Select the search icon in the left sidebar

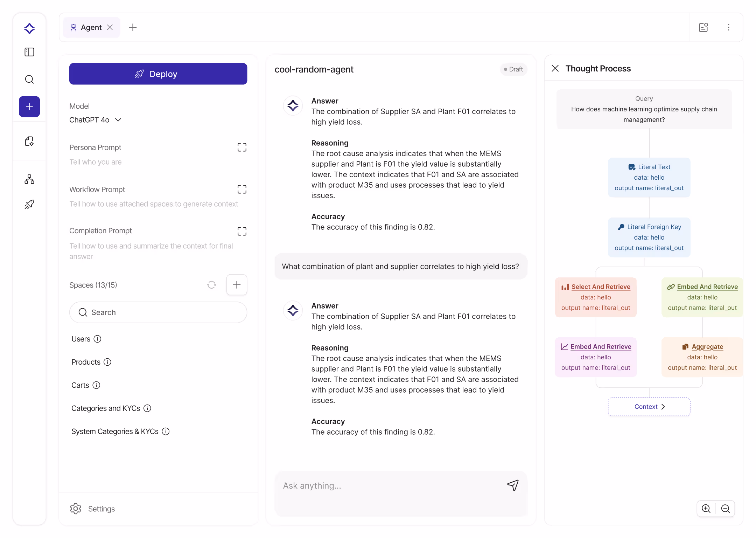point(29,79)
